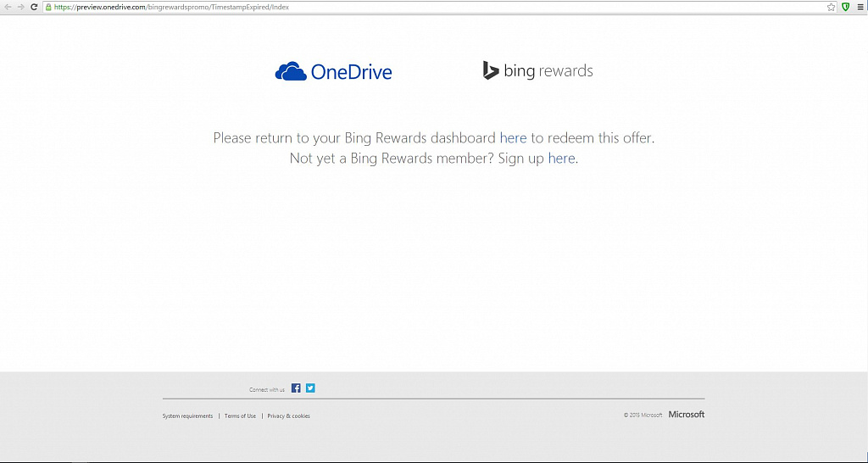
Task: Follow "here" link to Rewards dashboard
Action: pos(513,137)
